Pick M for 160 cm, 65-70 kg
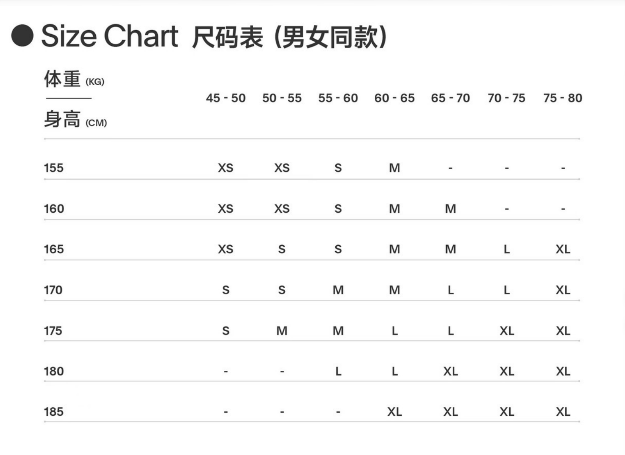The image size is (625, 455). coord(450,209)
